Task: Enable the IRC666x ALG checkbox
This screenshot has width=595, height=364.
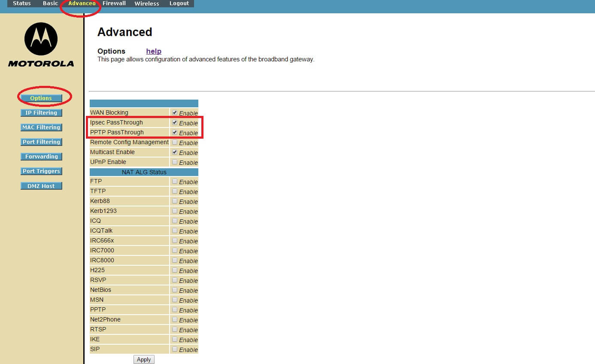Action: tap(175, 240)
